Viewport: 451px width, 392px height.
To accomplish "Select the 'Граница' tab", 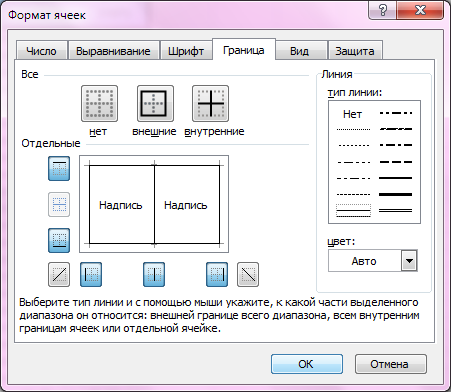I will [x=244, y=50].
